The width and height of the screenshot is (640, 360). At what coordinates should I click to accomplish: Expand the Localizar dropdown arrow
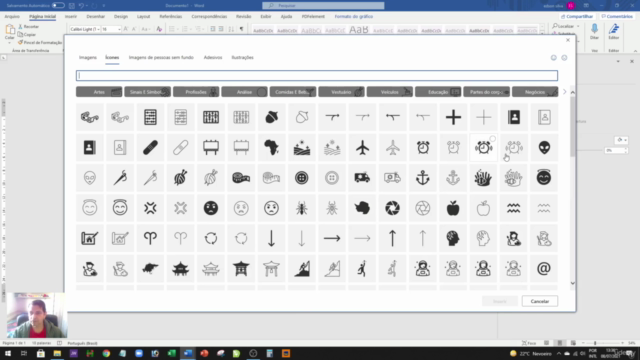(x=578, y=26)
